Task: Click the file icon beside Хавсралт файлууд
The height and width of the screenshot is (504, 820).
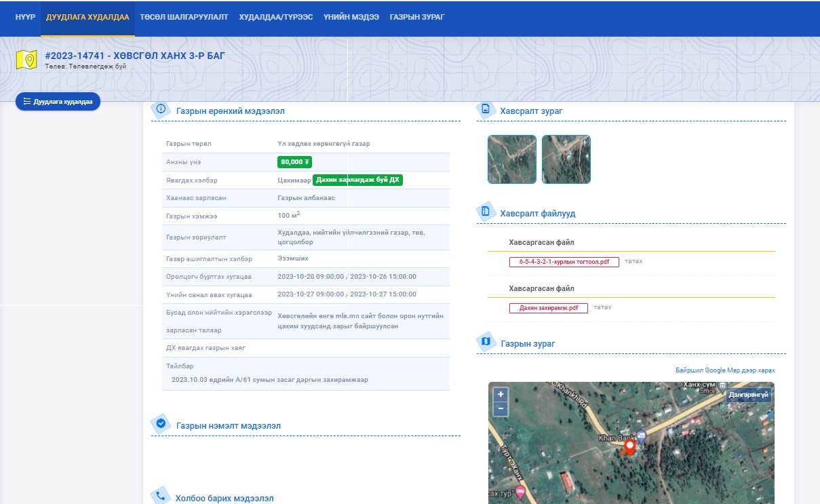Action: 486,212
